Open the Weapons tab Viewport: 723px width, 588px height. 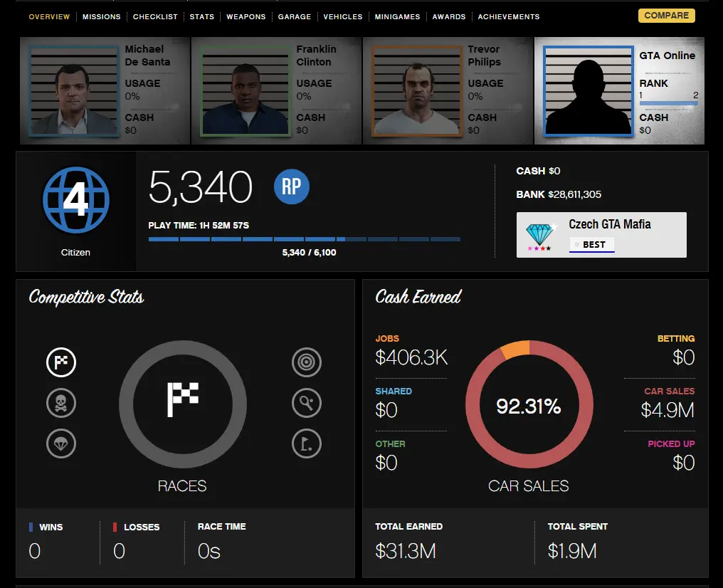tap(246, 16)
